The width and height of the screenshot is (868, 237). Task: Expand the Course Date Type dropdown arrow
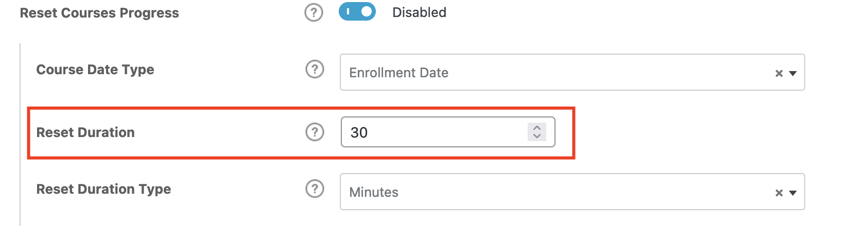click(793, 73)
